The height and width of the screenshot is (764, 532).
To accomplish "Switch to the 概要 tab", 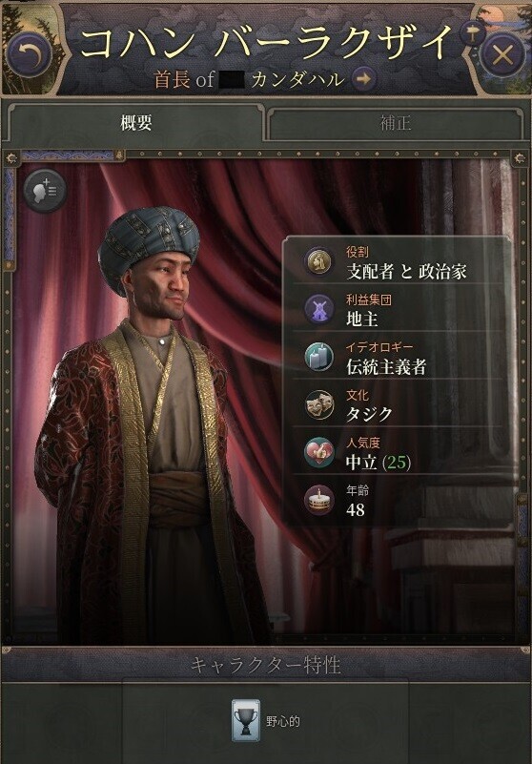I will pos(136,123).
